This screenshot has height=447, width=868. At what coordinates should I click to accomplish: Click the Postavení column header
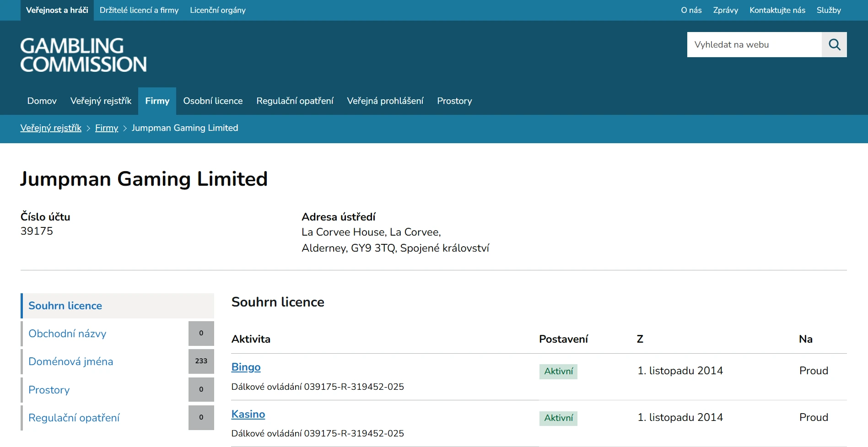coord(563,339)
